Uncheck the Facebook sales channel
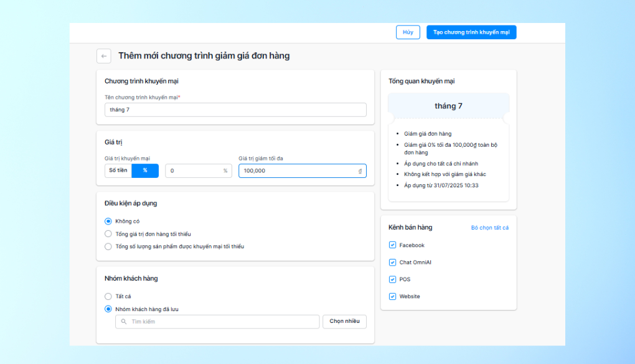 click(x=392, y=245)
